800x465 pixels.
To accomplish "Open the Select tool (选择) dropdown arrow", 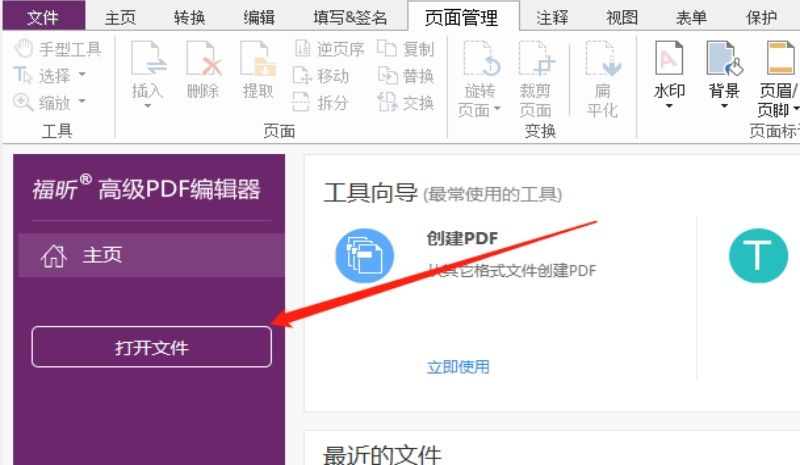I will pyautogui.click(x=82, y=75).
